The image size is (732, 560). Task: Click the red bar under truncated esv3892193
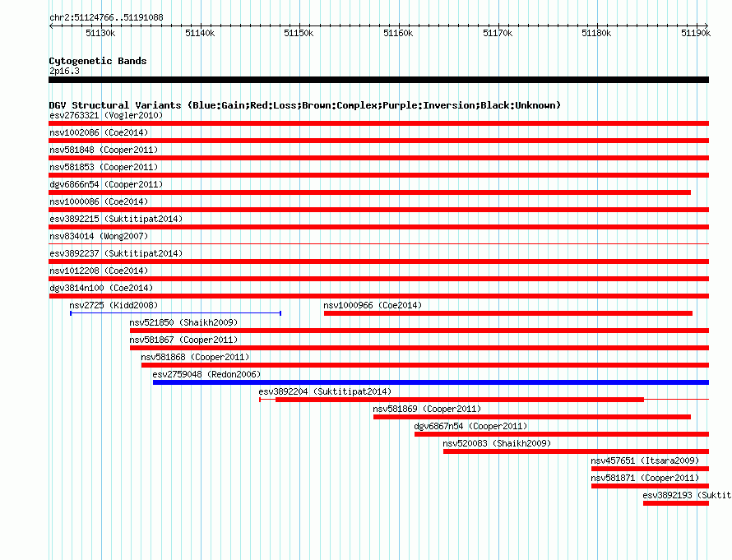click(676, 503)
